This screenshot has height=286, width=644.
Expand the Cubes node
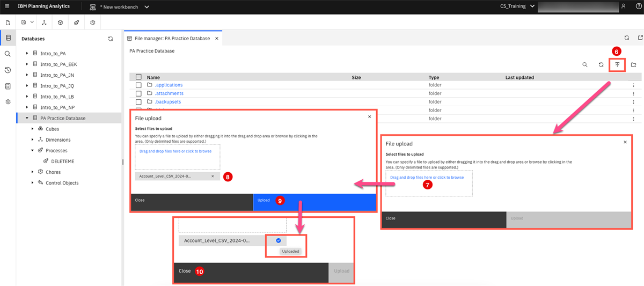click(x=33, y=129)
